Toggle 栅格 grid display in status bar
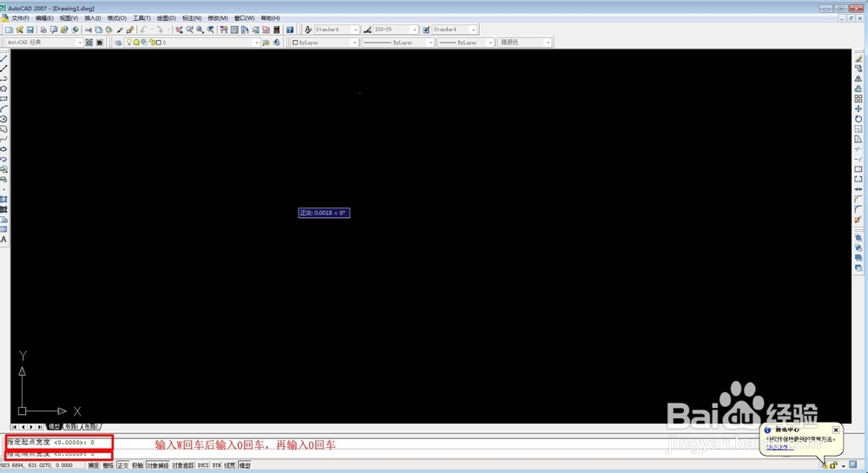The width and height of the screenshot is (868, 473). tap(108, 466)
